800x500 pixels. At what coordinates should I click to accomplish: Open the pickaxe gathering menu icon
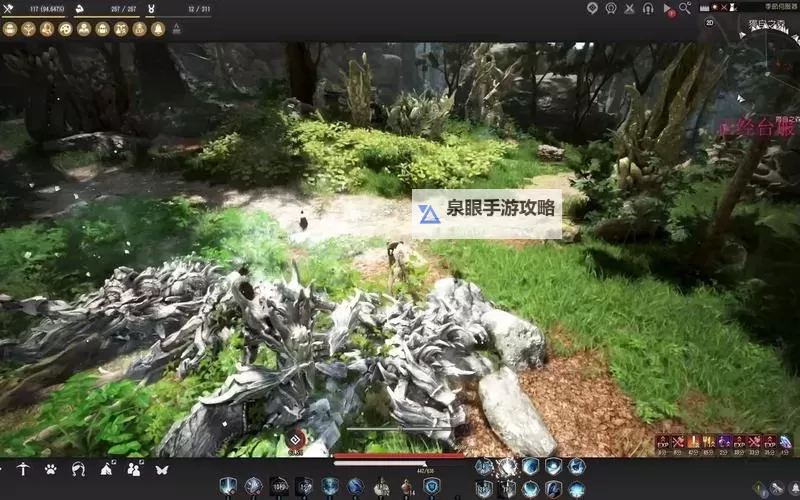tap(23, 469)
